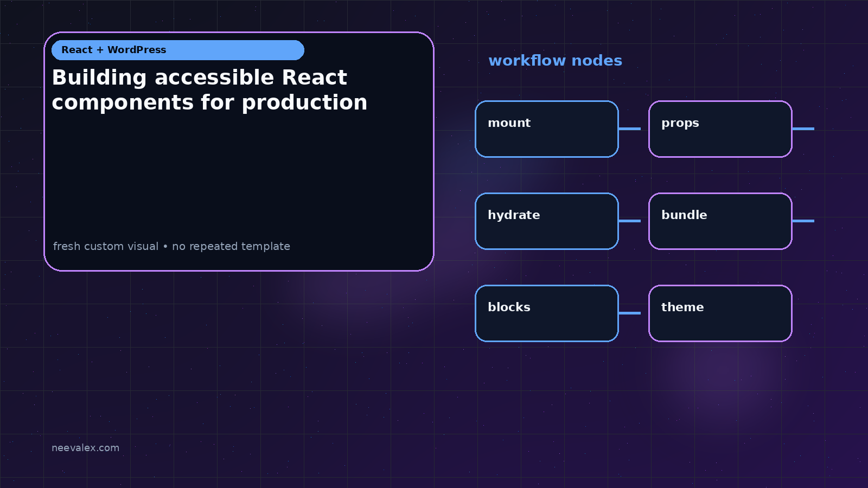Click the headline Building accessible React components
The height and width of the screenshot is (488, 868).
[x=209, y=90]
